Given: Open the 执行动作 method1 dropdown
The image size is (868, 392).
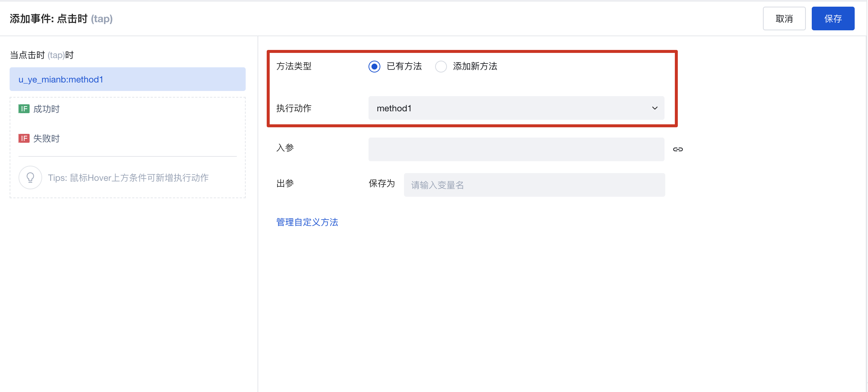Looking at the screenshot, I should pos(516,108).
